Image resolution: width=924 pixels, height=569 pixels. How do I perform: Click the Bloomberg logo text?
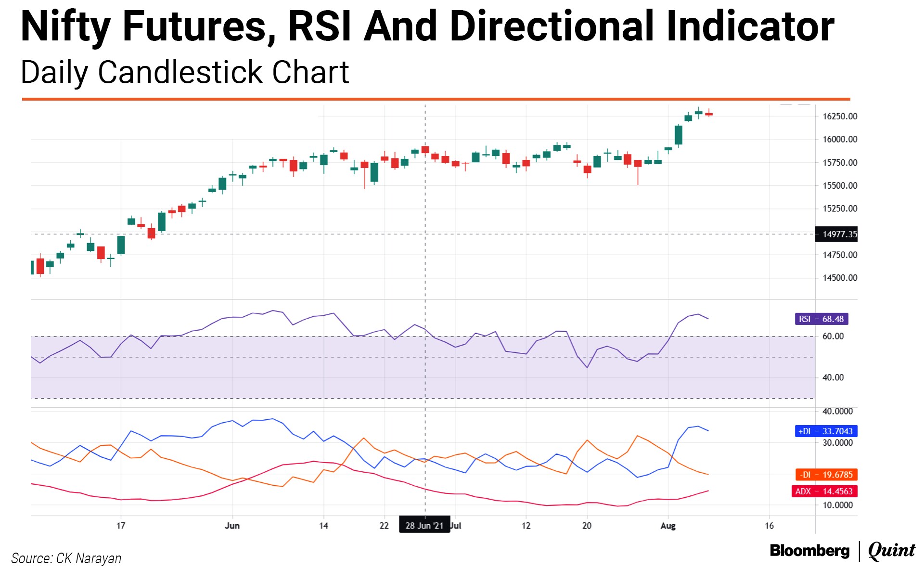[x=809, y=551]
